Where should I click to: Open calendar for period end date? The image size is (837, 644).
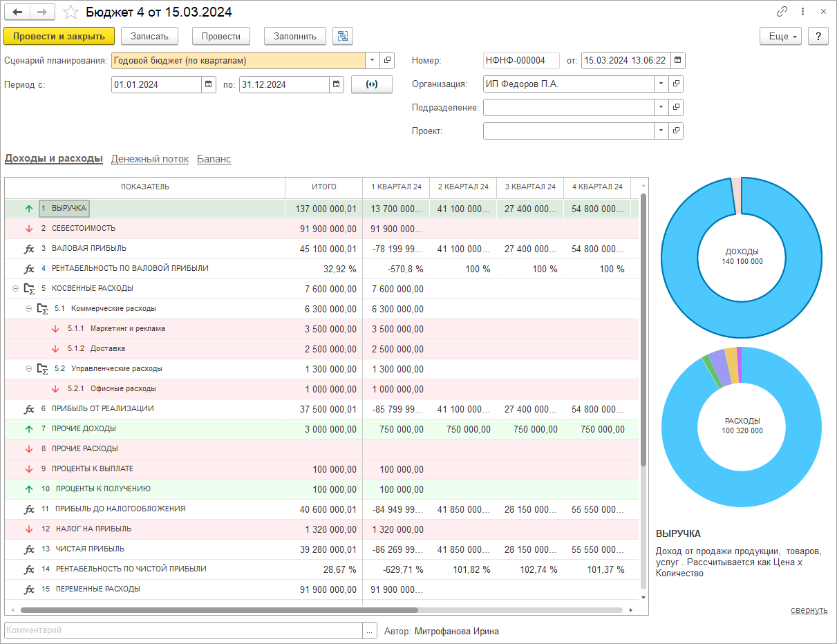(x=337, y=84)
